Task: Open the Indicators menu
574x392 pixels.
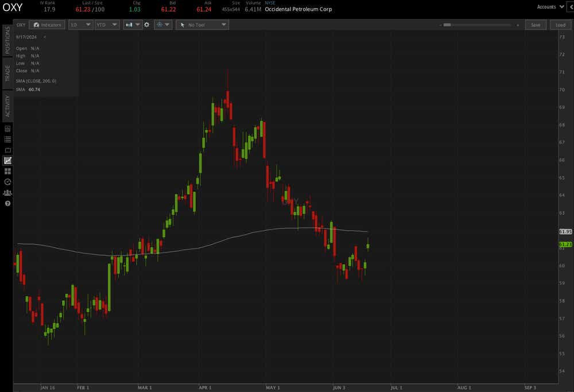Action: click(47, 25)
